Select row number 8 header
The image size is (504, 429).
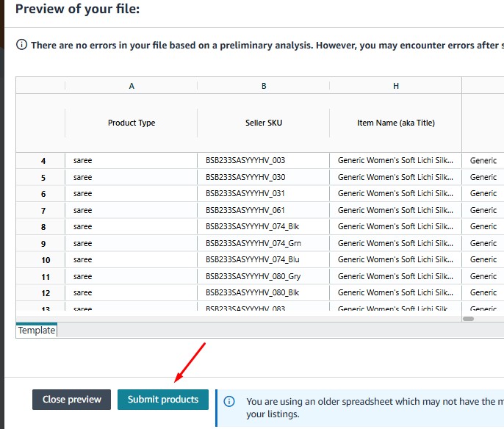[43, 227]
